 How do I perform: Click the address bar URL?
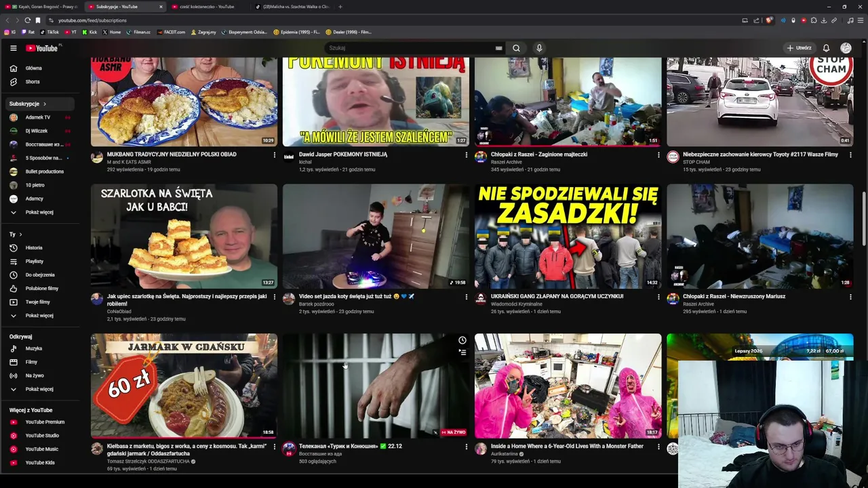pos(92,20)
